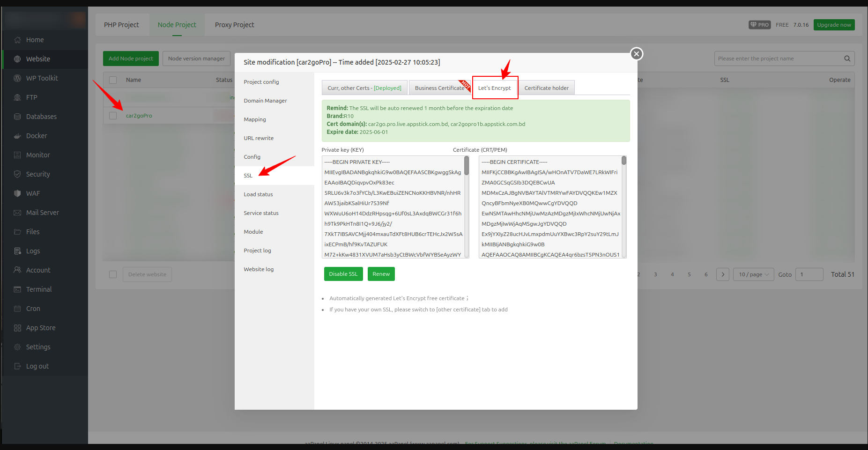Viewport: 868px width, 450px height.
Task: Open the Account user icon
Action: (17, 270)
